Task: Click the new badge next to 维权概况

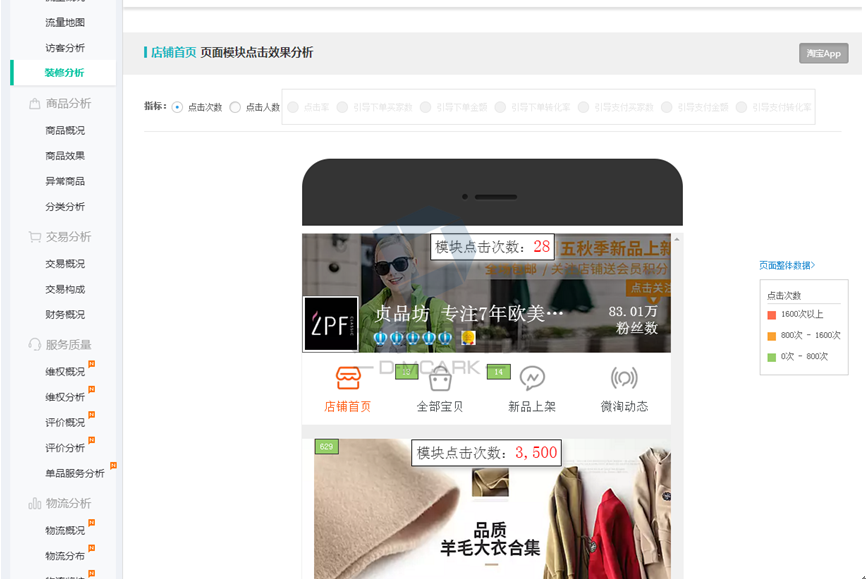Action: pos(92,364)
